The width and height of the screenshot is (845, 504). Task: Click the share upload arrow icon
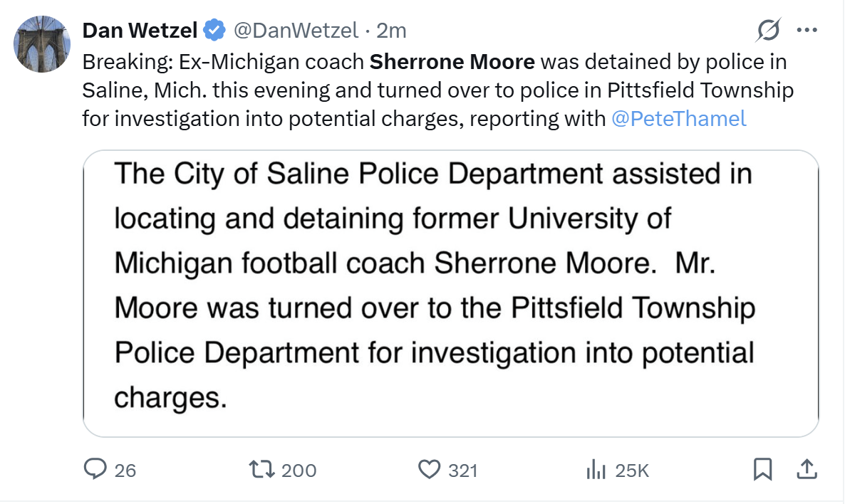pos(806,469)
